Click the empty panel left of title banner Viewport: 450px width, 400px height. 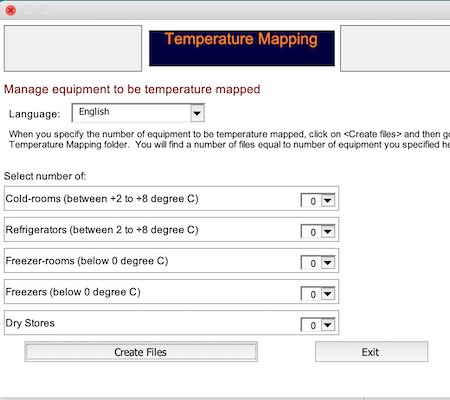(x=73, y=48)
